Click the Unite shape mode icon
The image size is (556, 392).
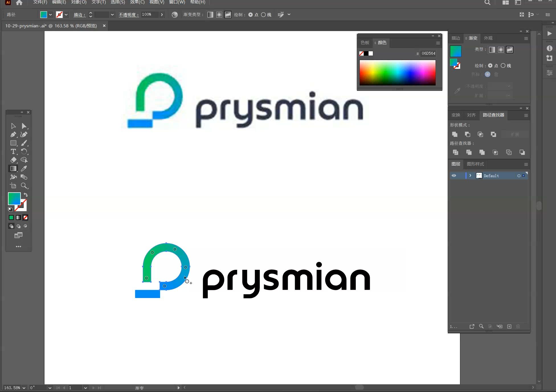point(455,134)
